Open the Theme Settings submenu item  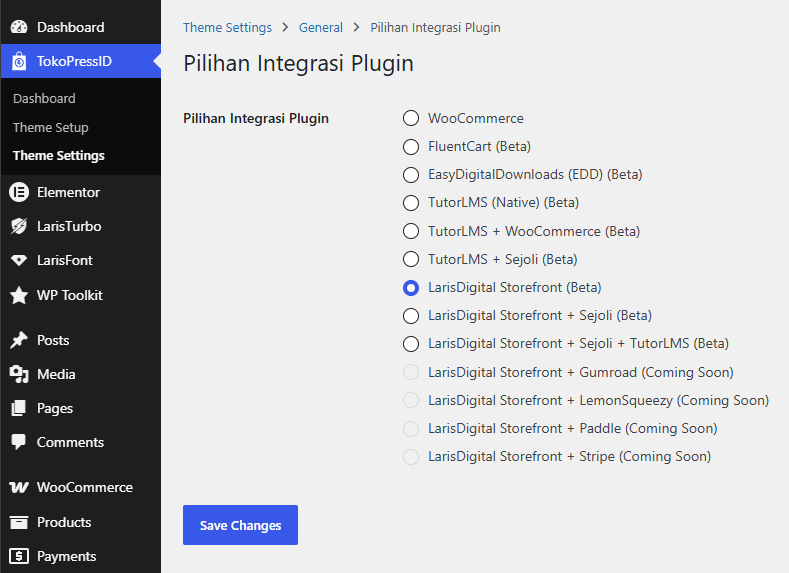59,155
